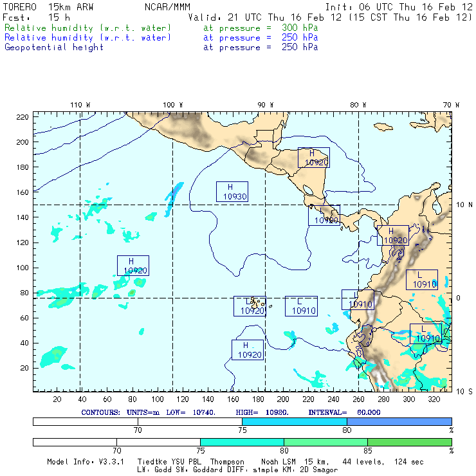The height and width of the screenshot is (476, 476).
Task: Click the '10 S' latitude label
Action: 464,392
